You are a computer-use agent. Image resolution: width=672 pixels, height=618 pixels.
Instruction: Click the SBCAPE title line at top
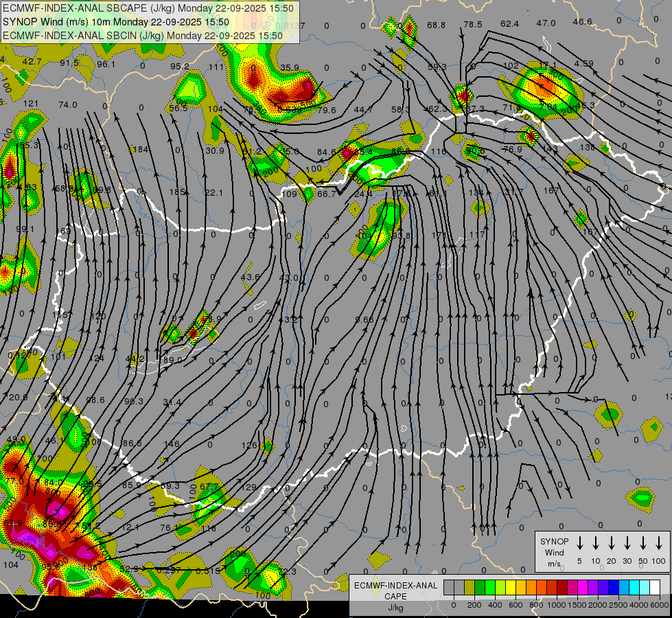[x=148, y=8]
